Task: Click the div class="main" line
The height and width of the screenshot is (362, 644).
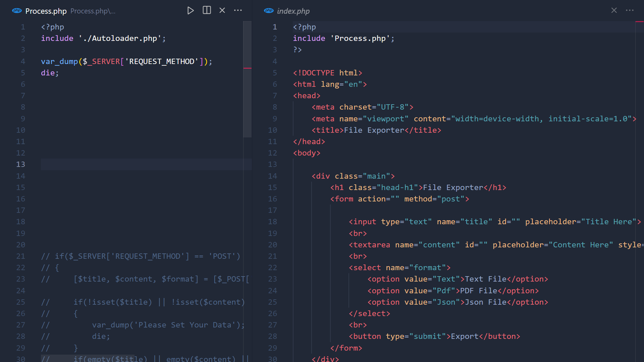Action: pyautogui.click(x=353, y=176)
